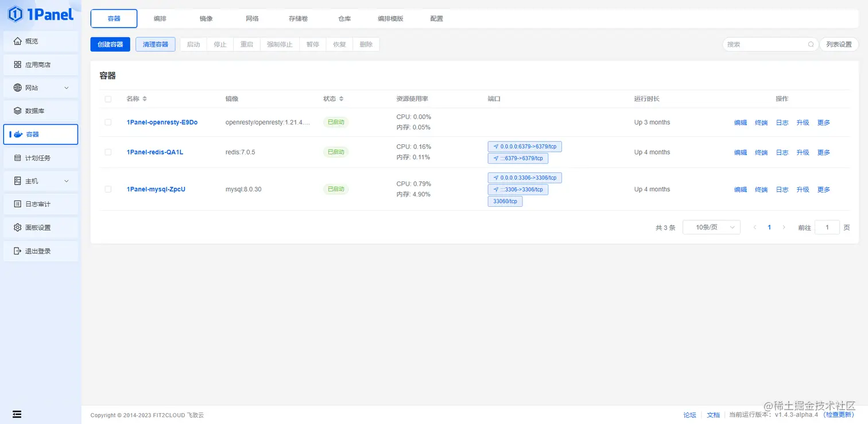View 日志 for 1Panel-mysql-ZpcU
Screen dimensions: 868x424
pos(782,190)
